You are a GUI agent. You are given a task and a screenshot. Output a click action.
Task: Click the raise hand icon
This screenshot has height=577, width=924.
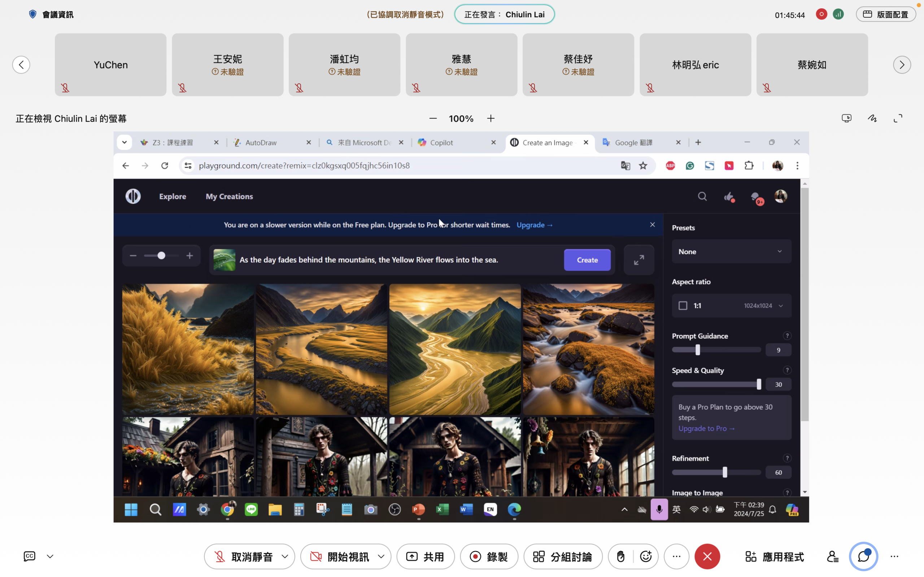621,556
